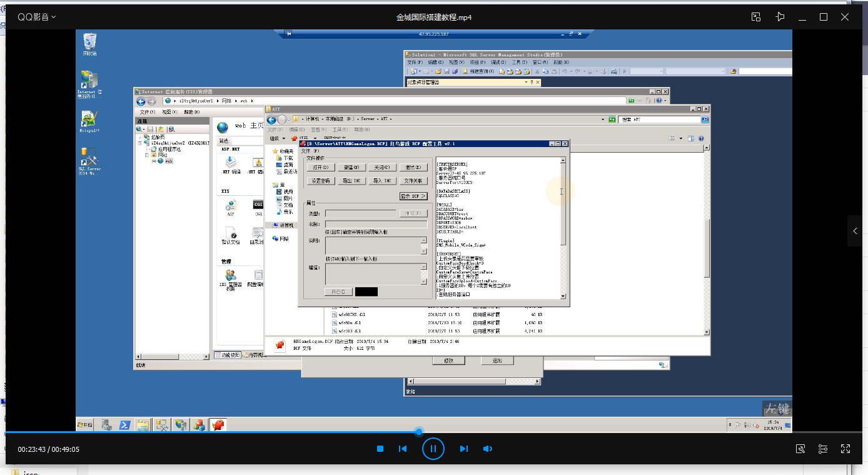Click the 名称 input field
The height and width of the screenshot is (475, 868).
click(376, 224)
